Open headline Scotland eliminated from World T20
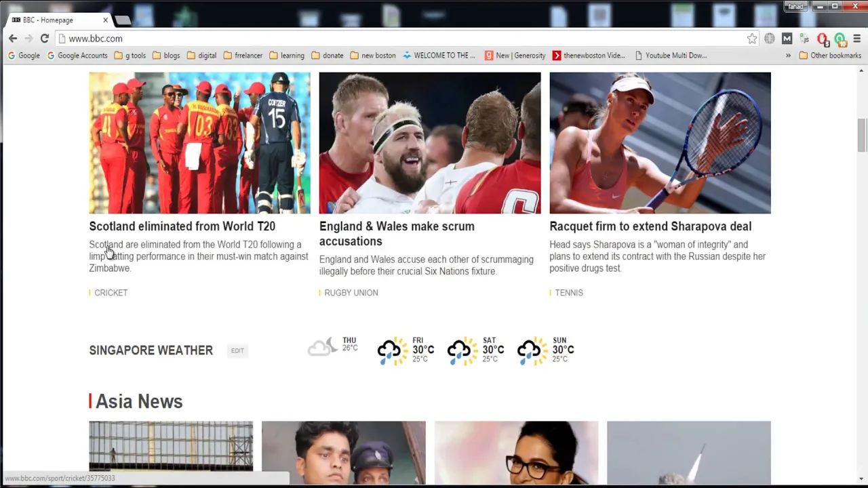This screenshot has width=868, height=488. point(182,226)
